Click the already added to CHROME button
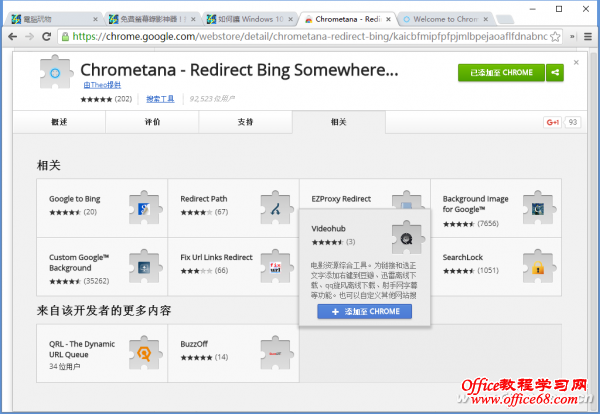 click(501, 72)
